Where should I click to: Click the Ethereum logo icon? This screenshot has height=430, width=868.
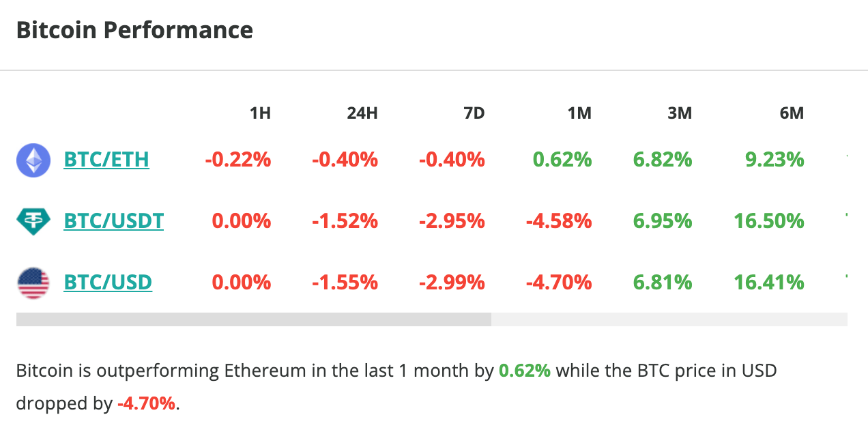click(33, 160)
